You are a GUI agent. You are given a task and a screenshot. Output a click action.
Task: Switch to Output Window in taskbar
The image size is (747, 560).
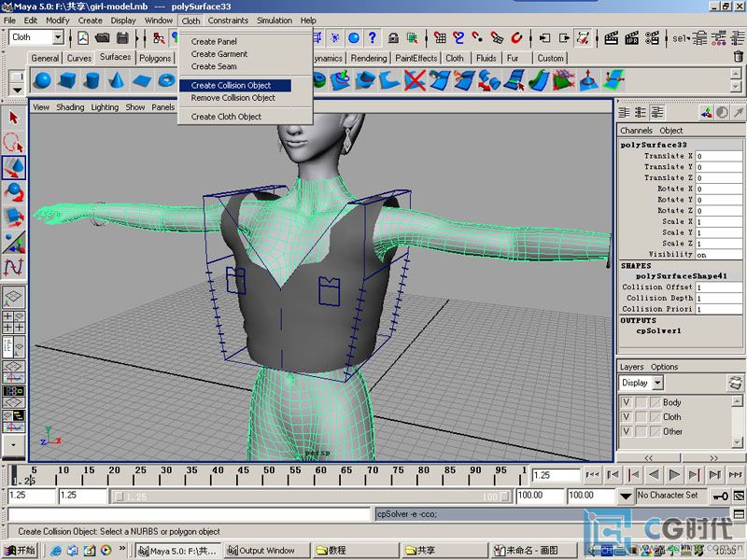click(266, 551)
